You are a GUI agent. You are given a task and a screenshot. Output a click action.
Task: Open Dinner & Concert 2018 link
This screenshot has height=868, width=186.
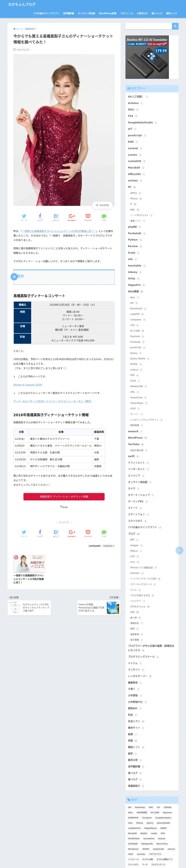(28, 385)
